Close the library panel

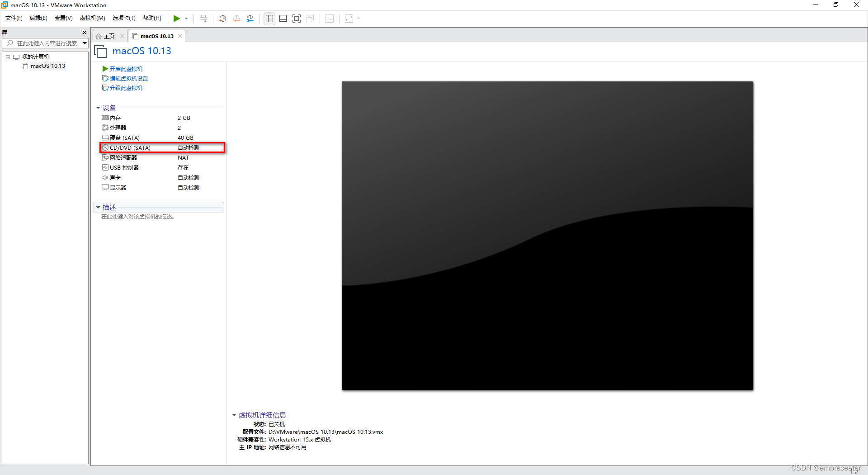[85, 33]
